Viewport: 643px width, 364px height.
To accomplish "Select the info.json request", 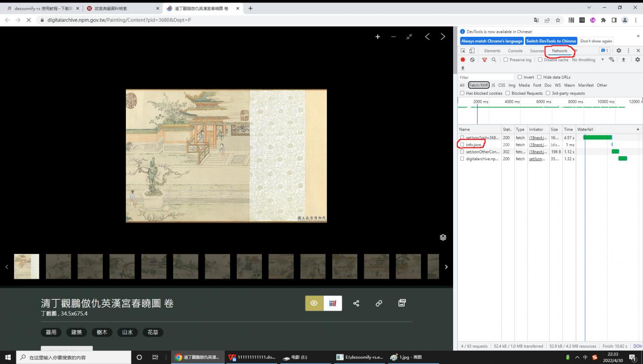I will [x=474, y=145].
